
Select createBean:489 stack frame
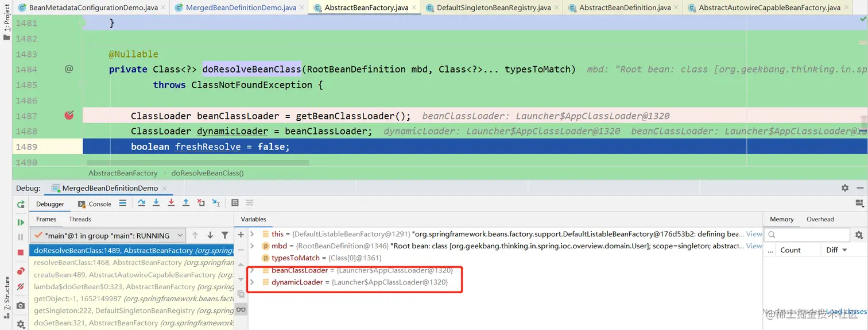coord(131,275)
